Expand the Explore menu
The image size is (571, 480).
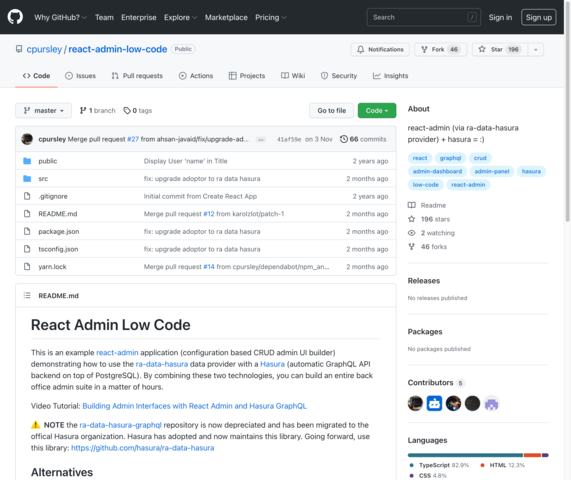(x=180, y=17)
